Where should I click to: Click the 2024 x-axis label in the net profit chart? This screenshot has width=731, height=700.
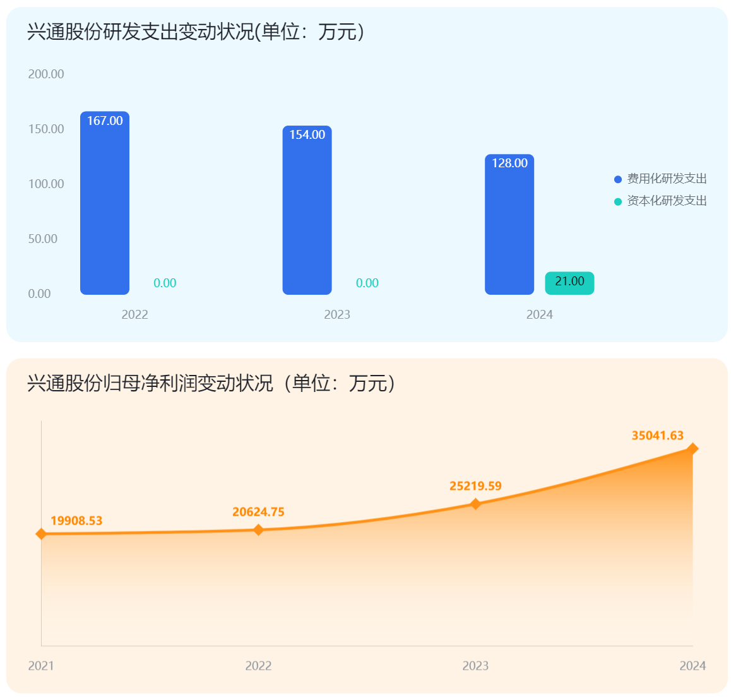click(692, 665)
